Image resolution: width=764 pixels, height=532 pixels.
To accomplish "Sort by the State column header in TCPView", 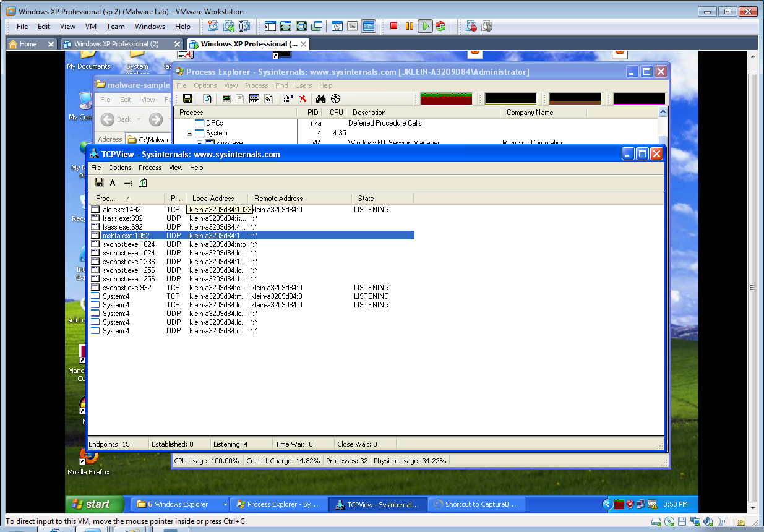I will (x=382, y=199).
